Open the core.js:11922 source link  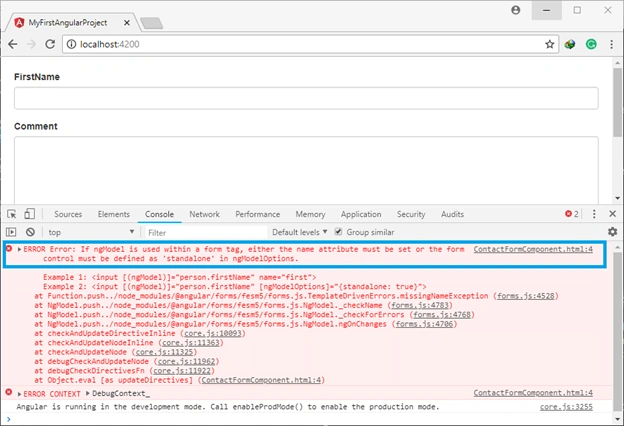(x=182, y=371)
